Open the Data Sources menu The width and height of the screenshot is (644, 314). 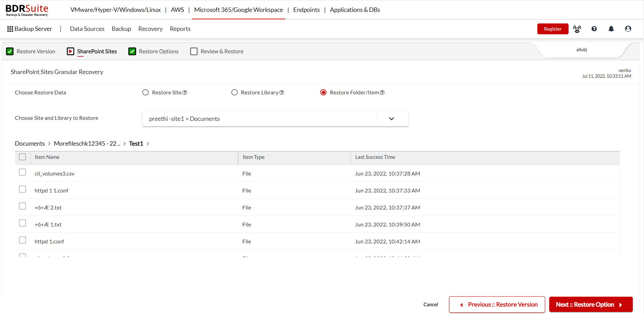click(x=87, y=29)
